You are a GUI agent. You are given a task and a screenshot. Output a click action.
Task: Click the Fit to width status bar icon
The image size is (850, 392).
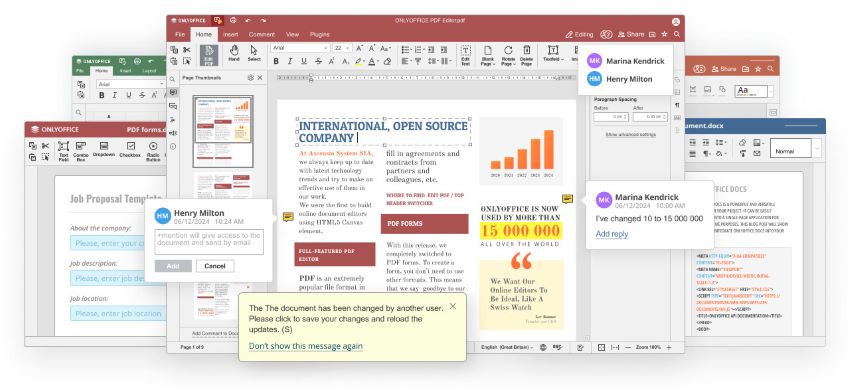615,347
